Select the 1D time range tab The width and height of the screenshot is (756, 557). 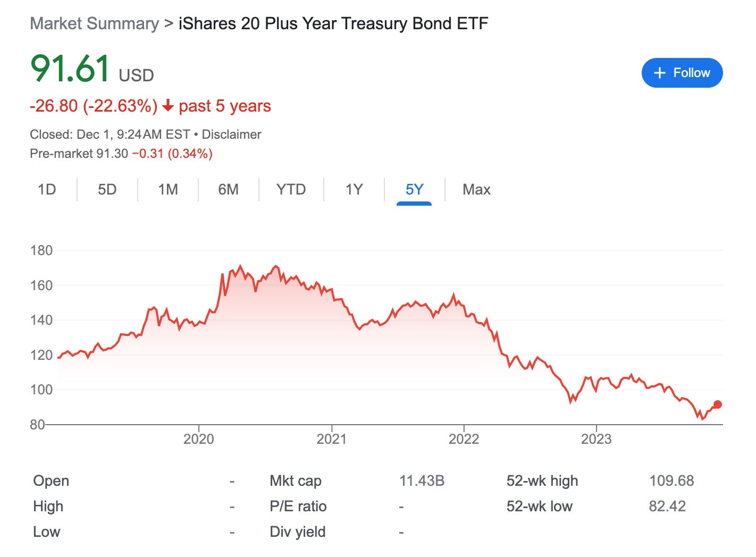click(47, 190)
